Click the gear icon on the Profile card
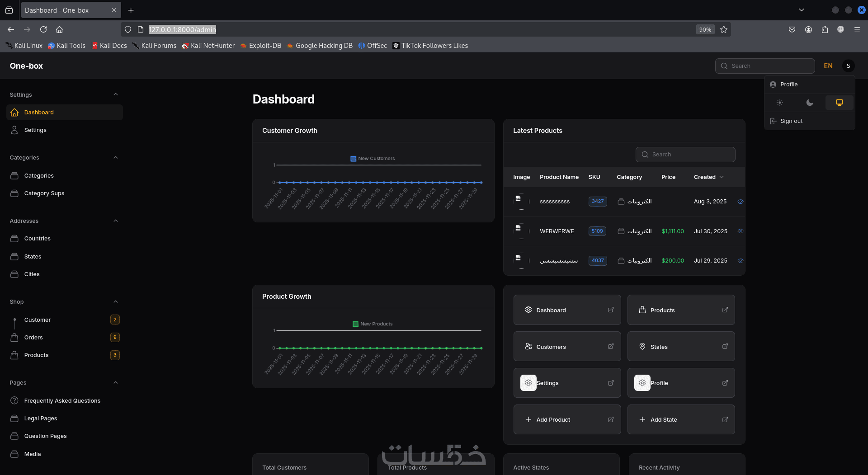This screenshot has width=868, height=475. (x=642, y=383)
